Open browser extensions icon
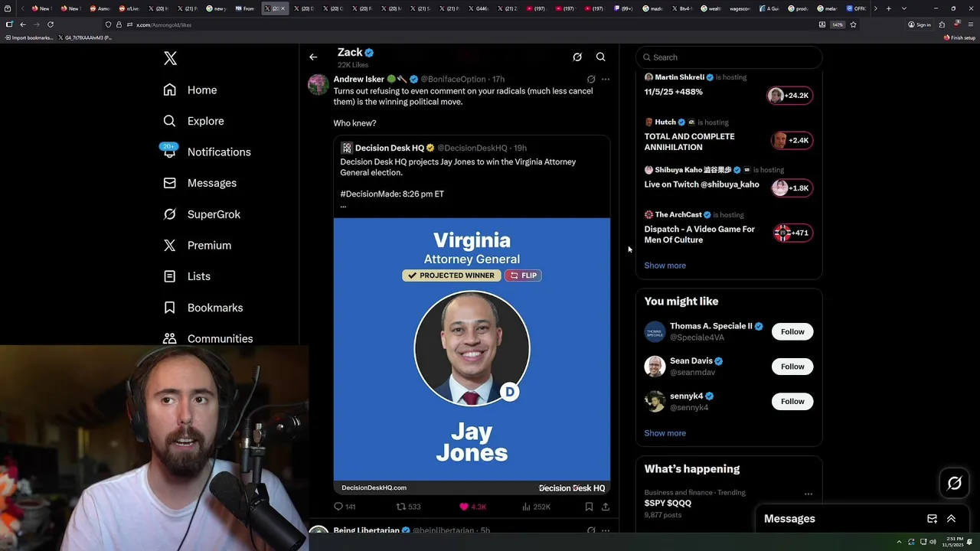Image resolution: width=980 pixels, height=551 pixels. coord(942,24)
